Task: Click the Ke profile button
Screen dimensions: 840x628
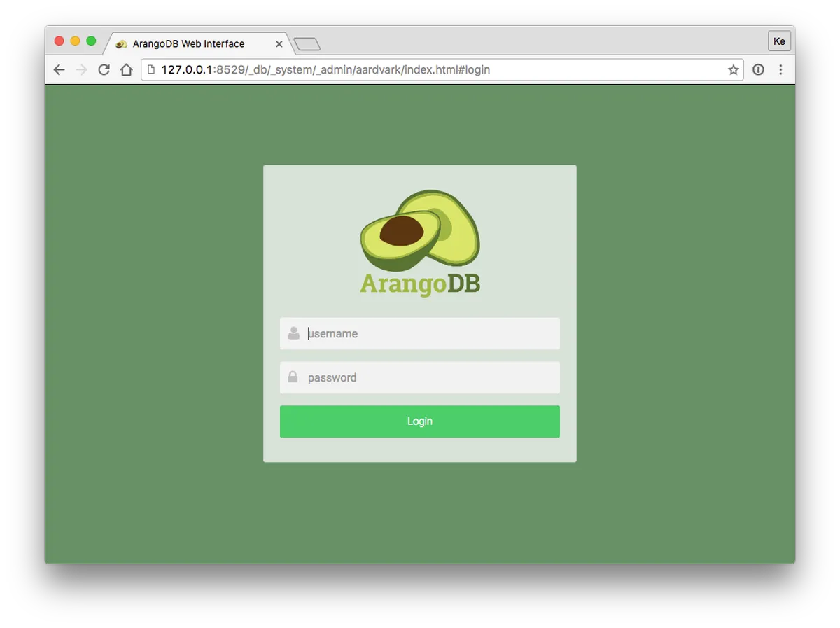Action: [779, 41]
